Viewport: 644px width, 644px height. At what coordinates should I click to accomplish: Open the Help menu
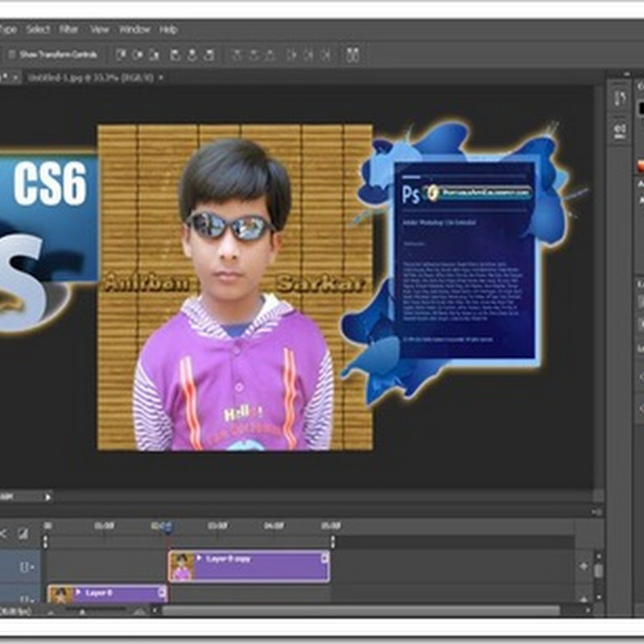pos(168,29)
